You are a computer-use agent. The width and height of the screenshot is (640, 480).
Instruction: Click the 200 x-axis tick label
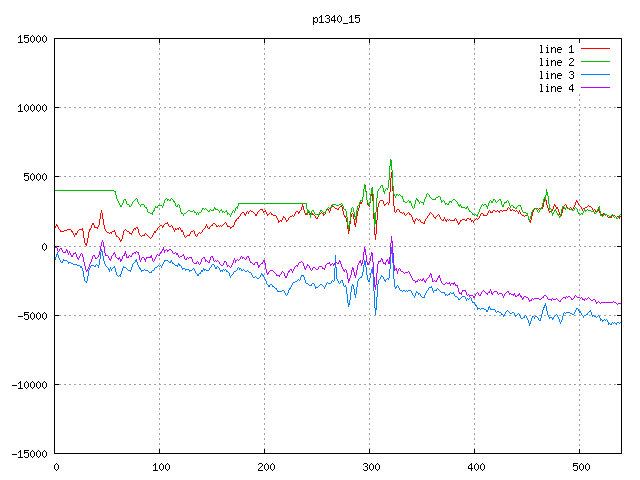coord(265,467)
